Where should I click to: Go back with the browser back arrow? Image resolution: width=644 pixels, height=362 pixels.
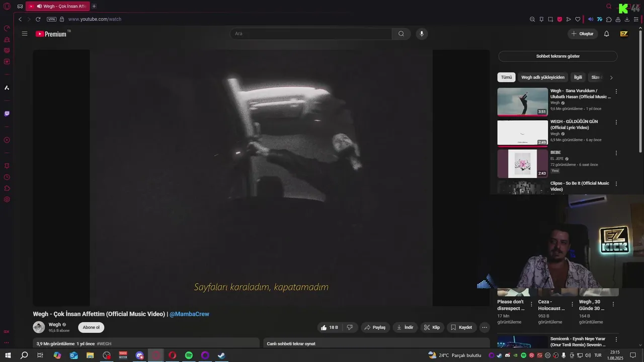[20, 19]
